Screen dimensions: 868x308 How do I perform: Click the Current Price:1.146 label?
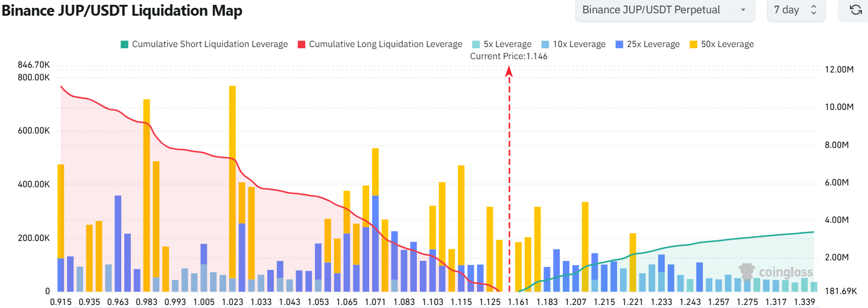pyautogui.click(x=508, y=56)
